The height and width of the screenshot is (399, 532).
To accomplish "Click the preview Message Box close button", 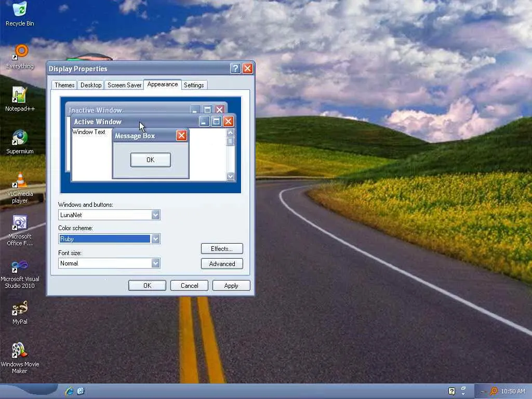I will (x=181, y=136).
